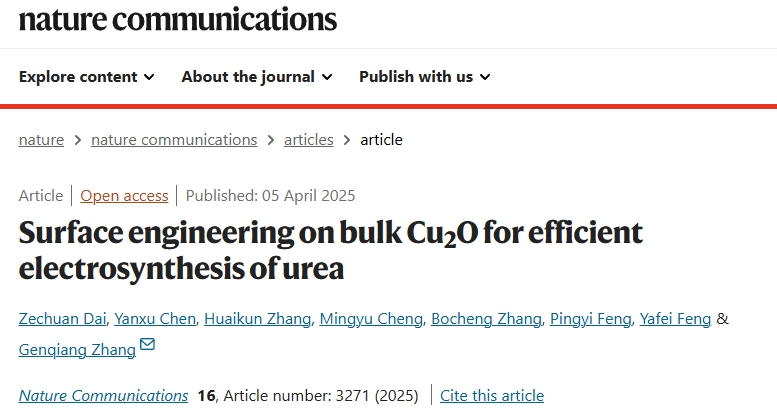Open author Bocheng Zhang's info
Viewport: 777px width, 415px height.
point(486,319)
